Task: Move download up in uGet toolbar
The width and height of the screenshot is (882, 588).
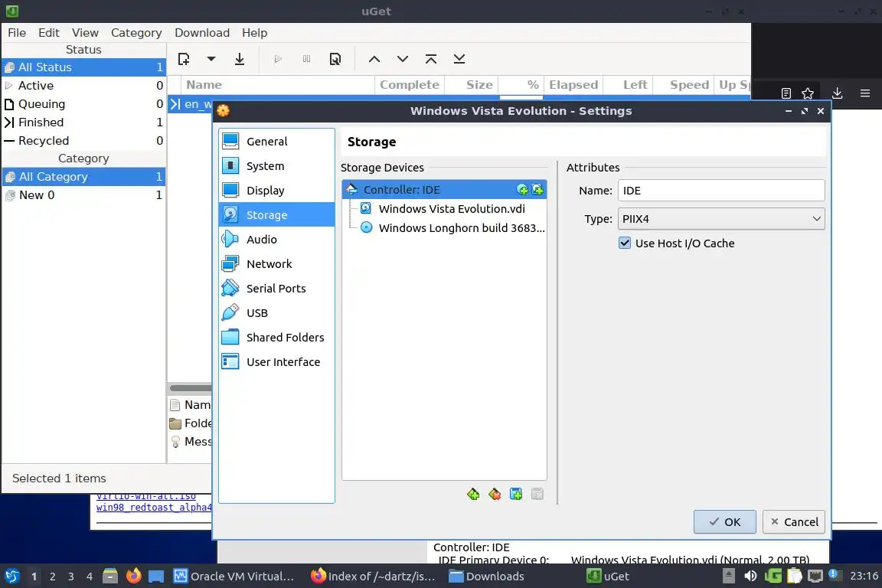Action: coord(374,59)
